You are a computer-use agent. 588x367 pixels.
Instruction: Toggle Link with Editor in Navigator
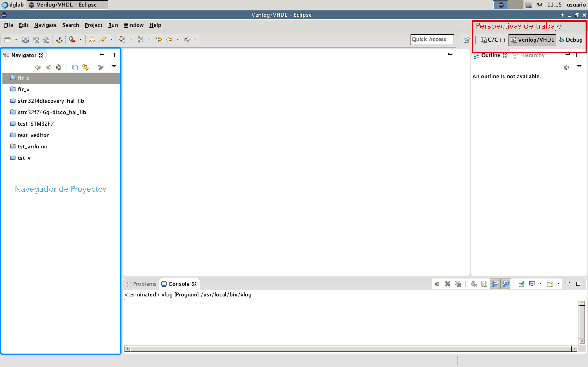pyautogui.click(x=85, y=67)
